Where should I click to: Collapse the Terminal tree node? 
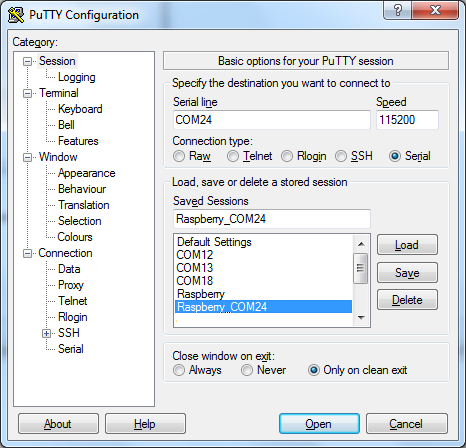[27, 93]
